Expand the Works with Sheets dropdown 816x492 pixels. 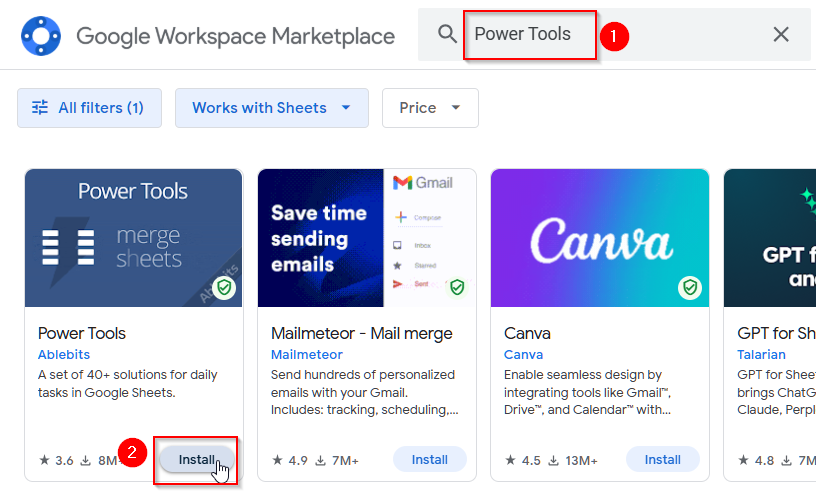[x=272, y=108]
